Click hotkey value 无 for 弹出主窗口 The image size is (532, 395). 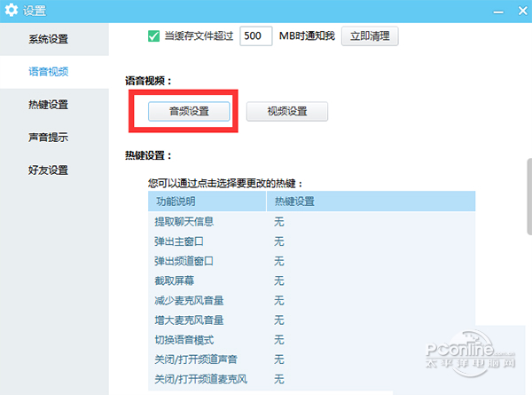click(x=279, y=241)
